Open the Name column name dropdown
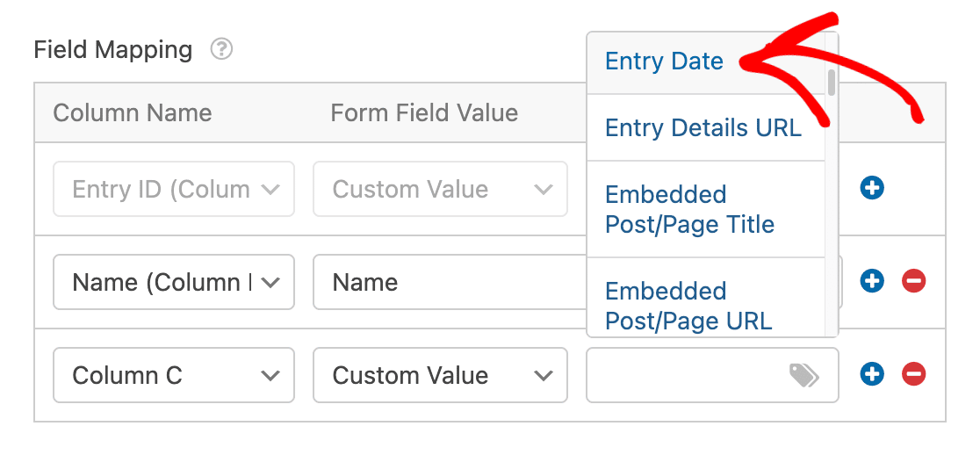The height and width of the screenshot is (455, 980). click(x=174, y=282)
